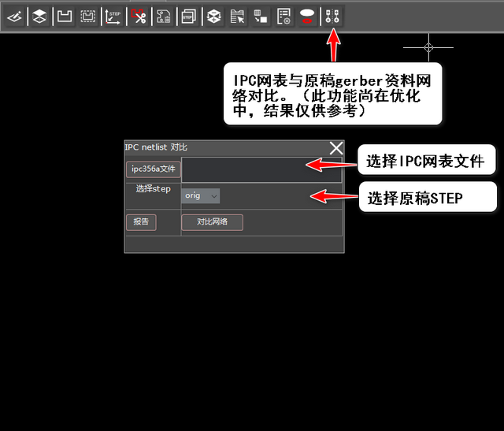This screenshot has width=504, height=431.
Task: Click the red scissors cut icon
Action: [x=139, y=16]
